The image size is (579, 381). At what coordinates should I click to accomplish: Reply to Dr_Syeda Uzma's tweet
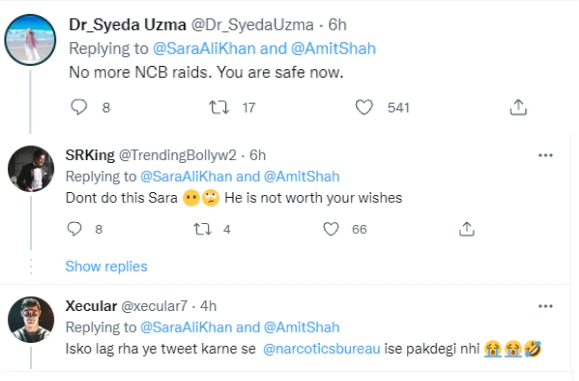[x=79, y=107]
